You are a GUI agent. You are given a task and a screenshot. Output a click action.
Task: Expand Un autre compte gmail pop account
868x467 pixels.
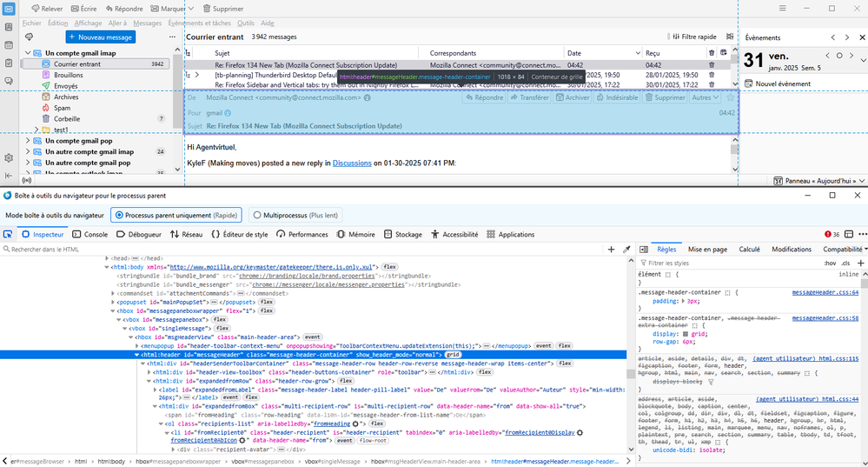pos(28,163)
